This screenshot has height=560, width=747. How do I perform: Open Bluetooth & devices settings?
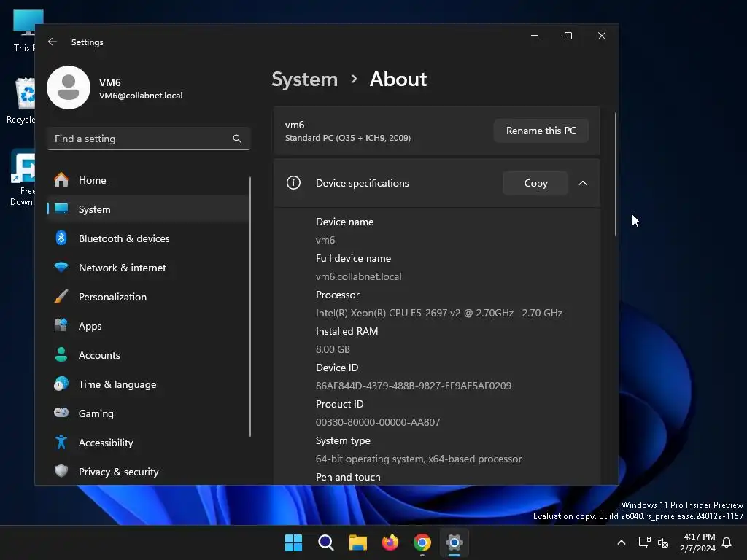click(x=147, y=238)
